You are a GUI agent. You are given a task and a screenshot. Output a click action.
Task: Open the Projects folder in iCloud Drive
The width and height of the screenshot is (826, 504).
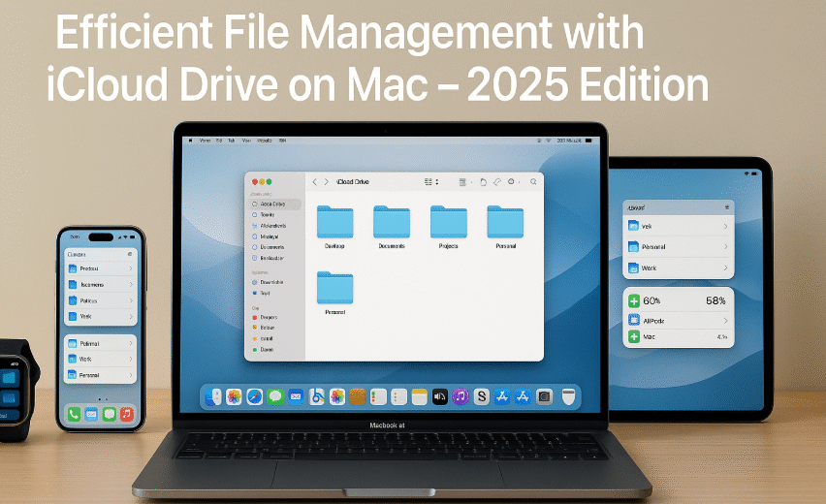(x=448, y=227)
